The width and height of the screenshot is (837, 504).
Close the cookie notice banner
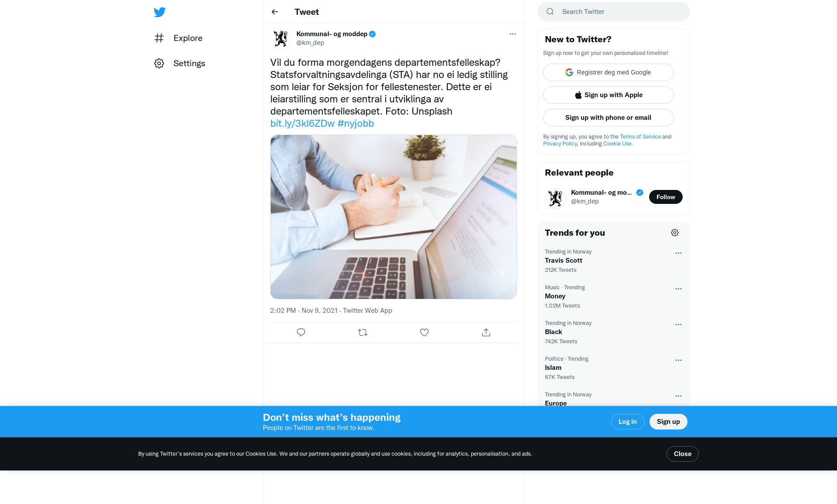pos(682,454)
